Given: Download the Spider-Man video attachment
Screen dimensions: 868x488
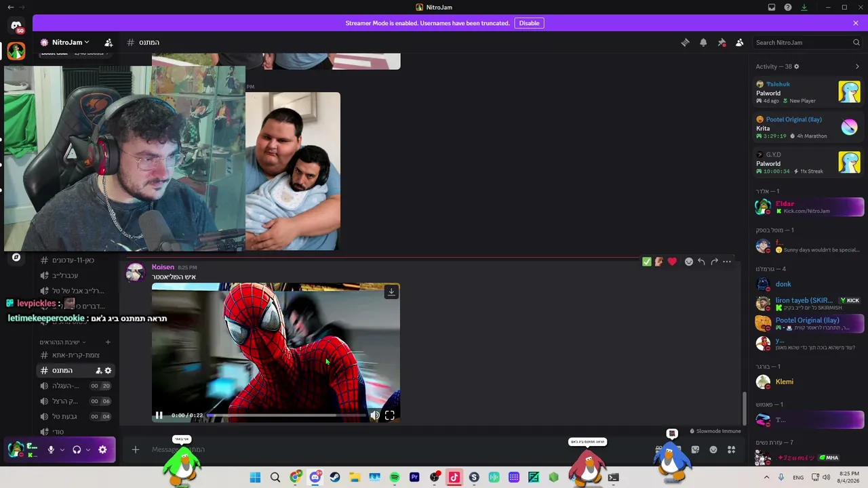Looking at the screenshot, I should [391, 292].
